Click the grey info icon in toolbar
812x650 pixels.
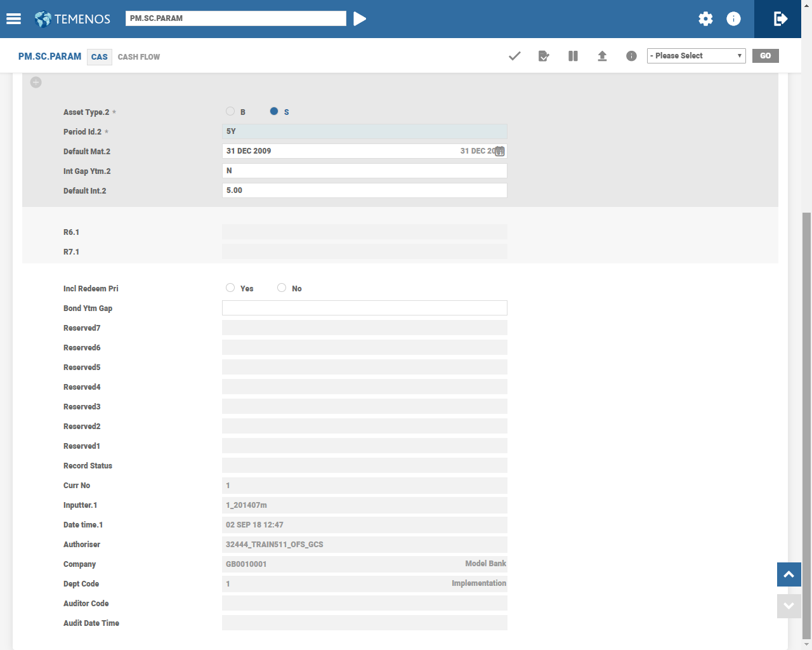631,56
